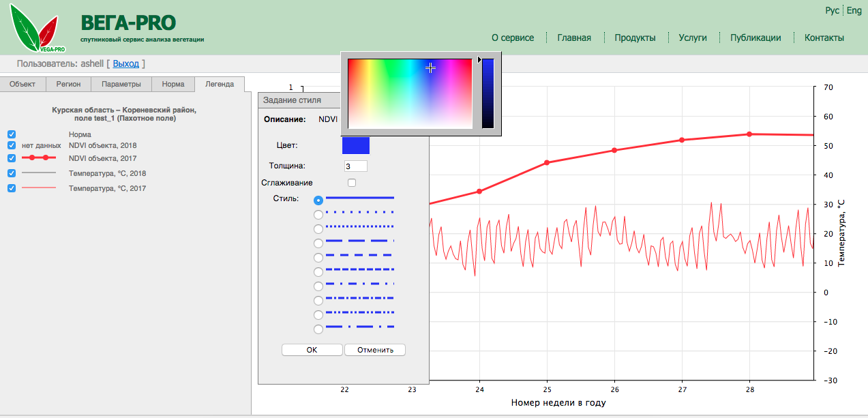Click the blue Цвет color swatch

click(355, 145)
